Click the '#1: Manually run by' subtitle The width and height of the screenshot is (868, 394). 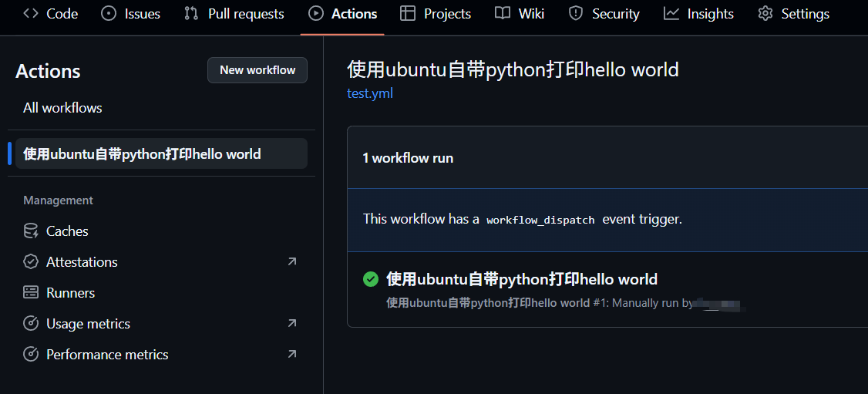tap(643, 303)
